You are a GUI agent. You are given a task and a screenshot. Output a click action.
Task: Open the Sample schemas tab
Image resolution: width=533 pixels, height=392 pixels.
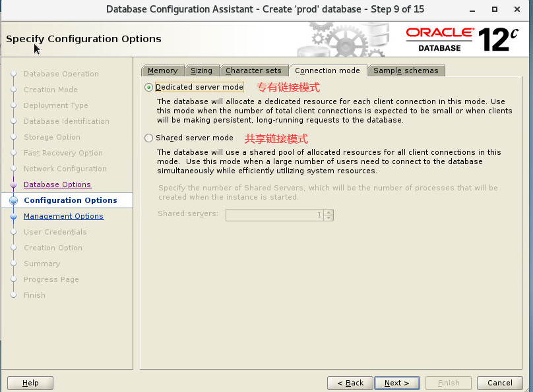click(406, 70)
